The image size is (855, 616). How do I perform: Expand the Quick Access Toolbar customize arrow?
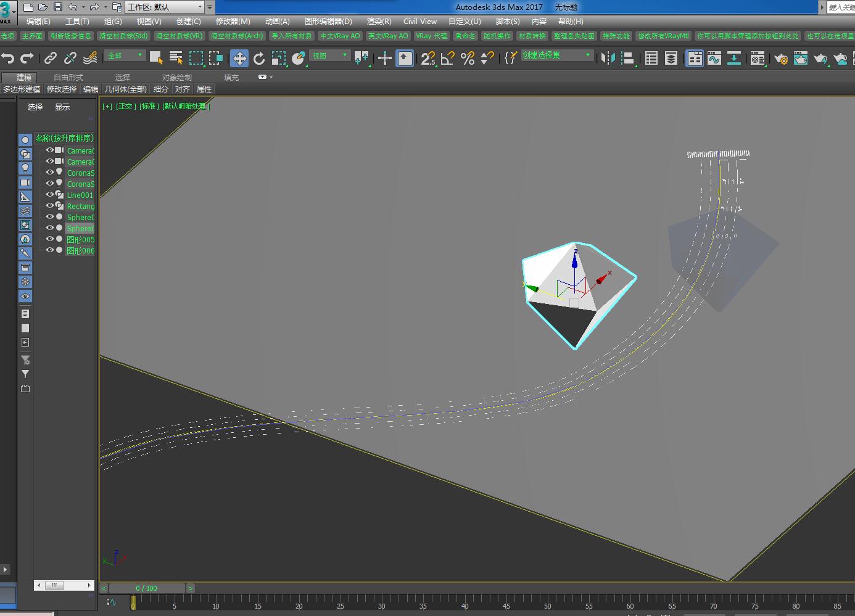click(x=210, y=7)
